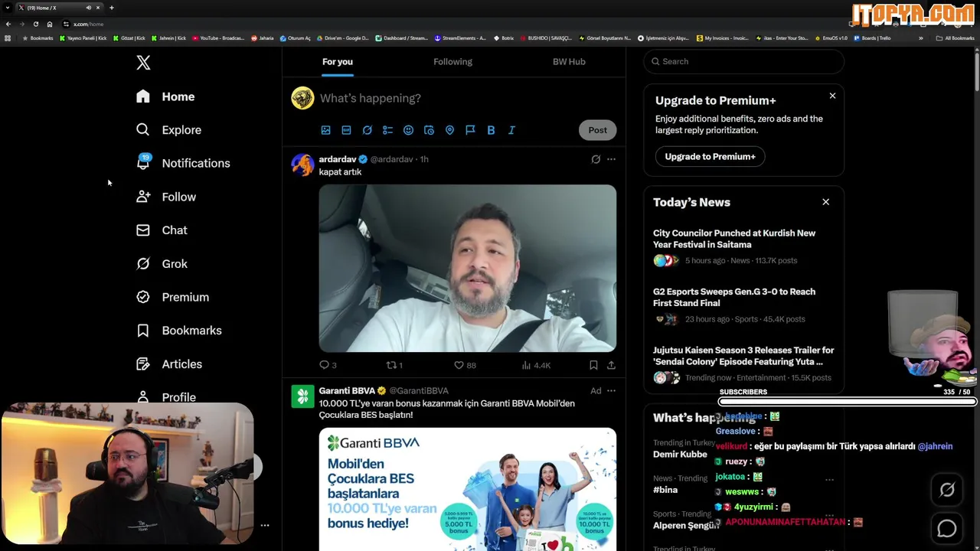Mute the audio on X tab
This screenshot has width=980, height=551.
pyautogui.click(x=88, y=8)
